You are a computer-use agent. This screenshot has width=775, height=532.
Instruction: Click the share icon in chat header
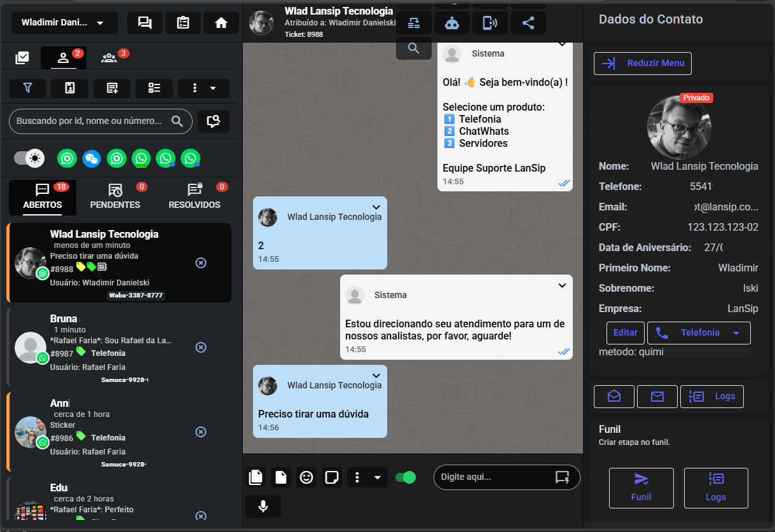click(528, 23)
